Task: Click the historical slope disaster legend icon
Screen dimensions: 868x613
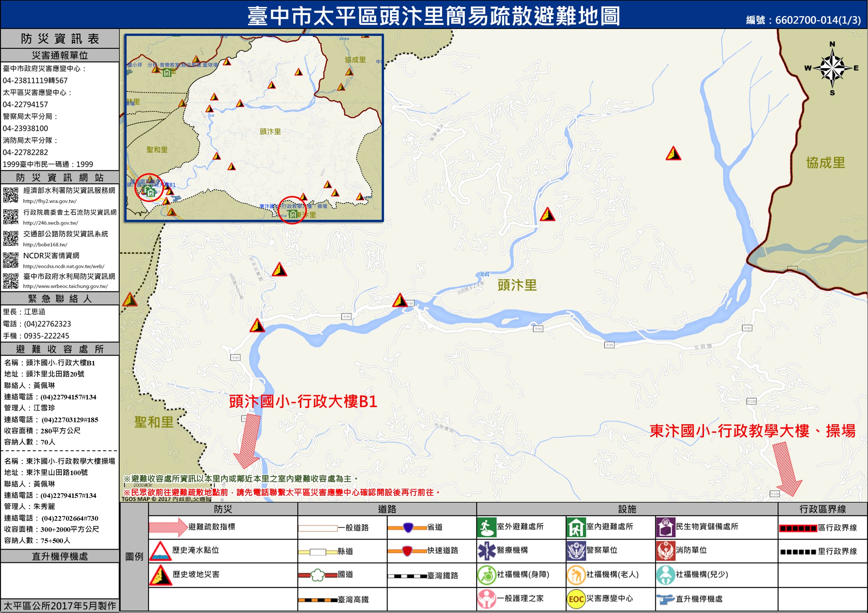Action: point(160,575)
